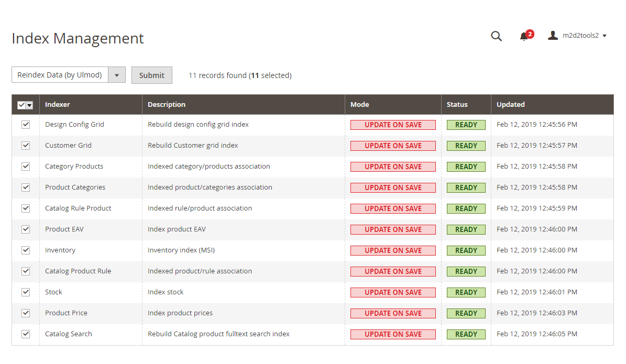Click 'Feb 12, 2019 12:45:59 PM' timestamp
Viewport: 626px width, 364px height.
tap(537, 208)
